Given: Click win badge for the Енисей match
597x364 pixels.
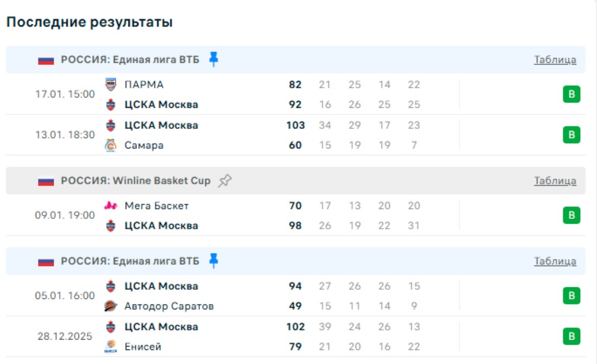Looking at the screenshot, I should pyautogui.click(x=571, y=336).
